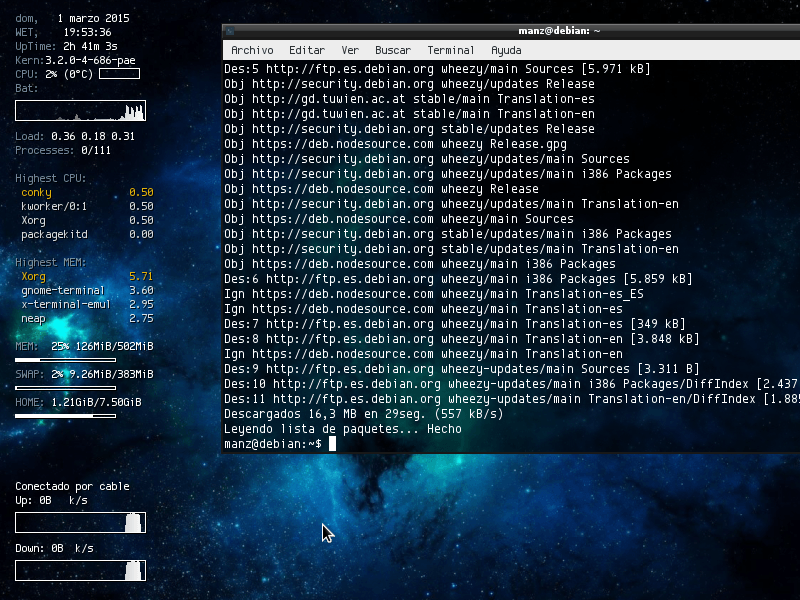Click the manz@debian title bar
The image size is (800, 600).
(x=559, y=31)
